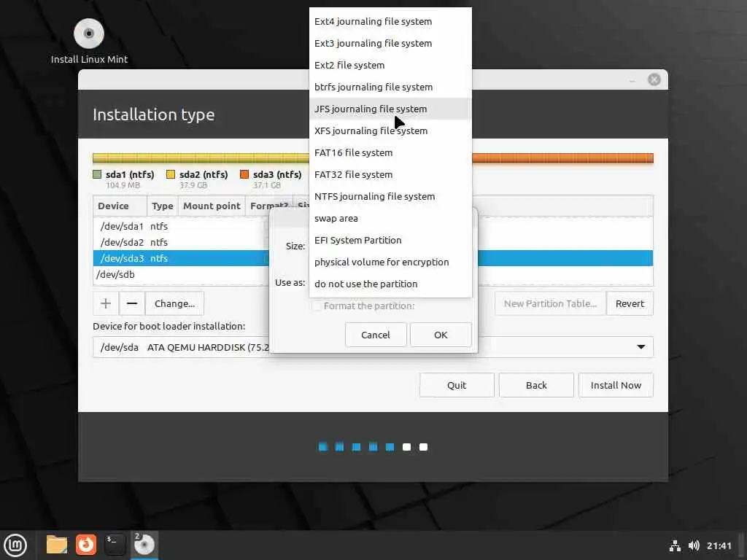Close the installer window
This screenshot has height=560, width=747.
point(654,79)
